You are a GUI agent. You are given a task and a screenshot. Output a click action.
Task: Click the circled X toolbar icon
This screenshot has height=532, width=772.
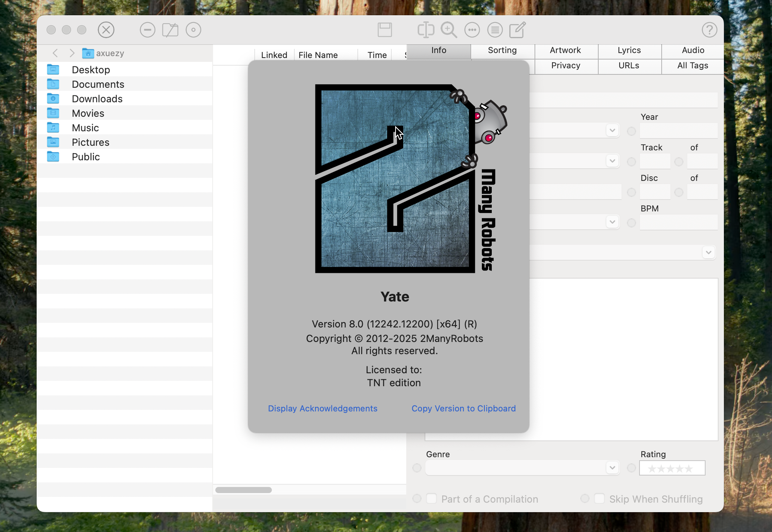click(106, 30)
